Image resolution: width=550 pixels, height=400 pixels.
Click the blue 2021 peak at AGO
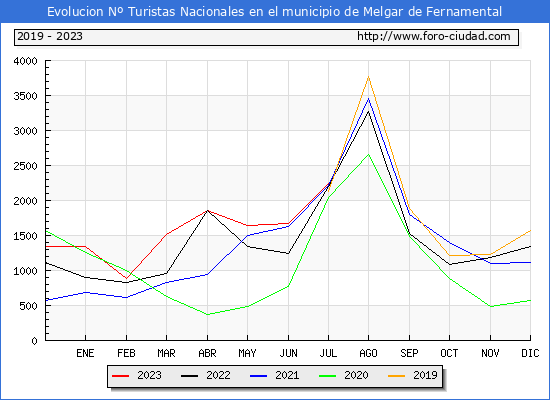(368, 99)
